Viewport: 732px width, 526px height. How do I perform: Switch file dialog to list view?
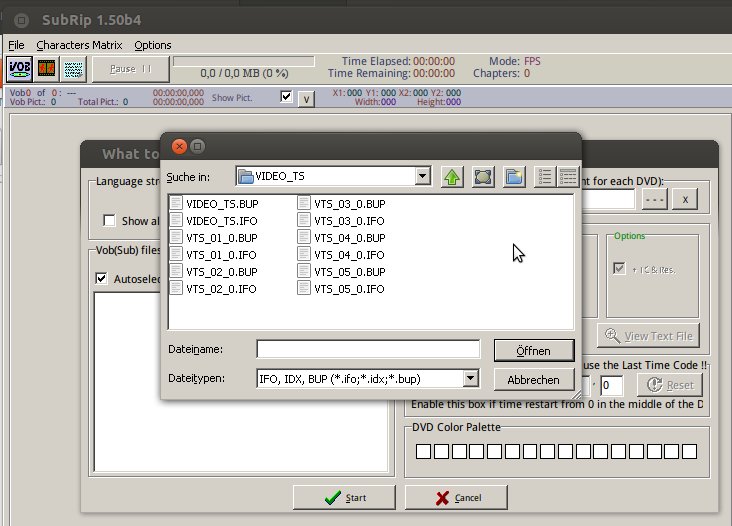tap(545, 177)
